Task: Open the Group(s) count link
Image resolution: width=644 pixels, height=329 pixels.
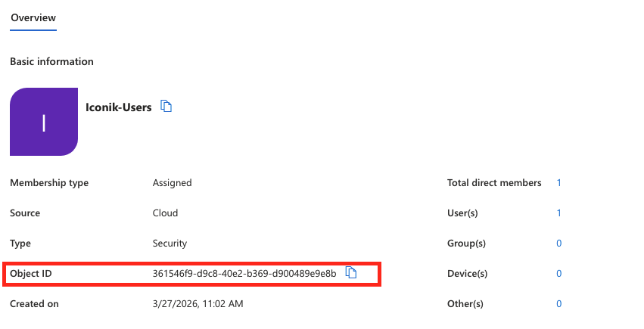Action: tap(559, 244)
